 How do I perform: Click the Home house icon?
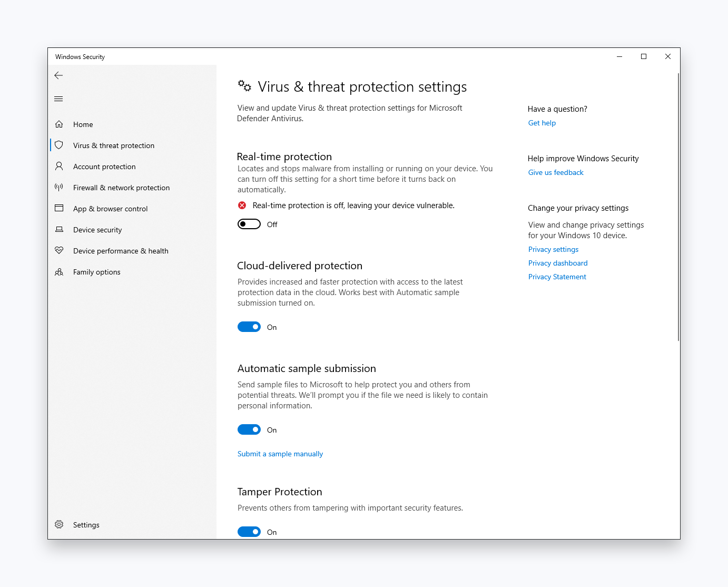click(59, 124)
